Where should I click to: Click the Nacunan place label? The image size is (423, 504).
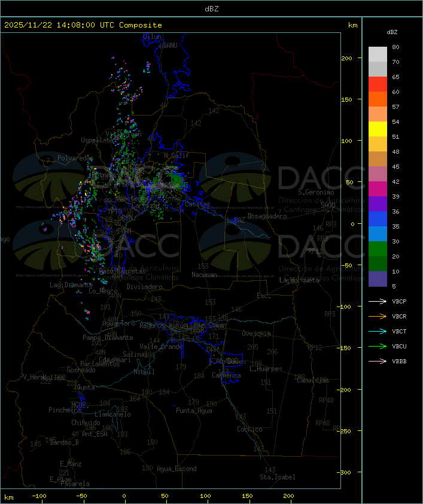pyautogui.click(x=204, y=275)
